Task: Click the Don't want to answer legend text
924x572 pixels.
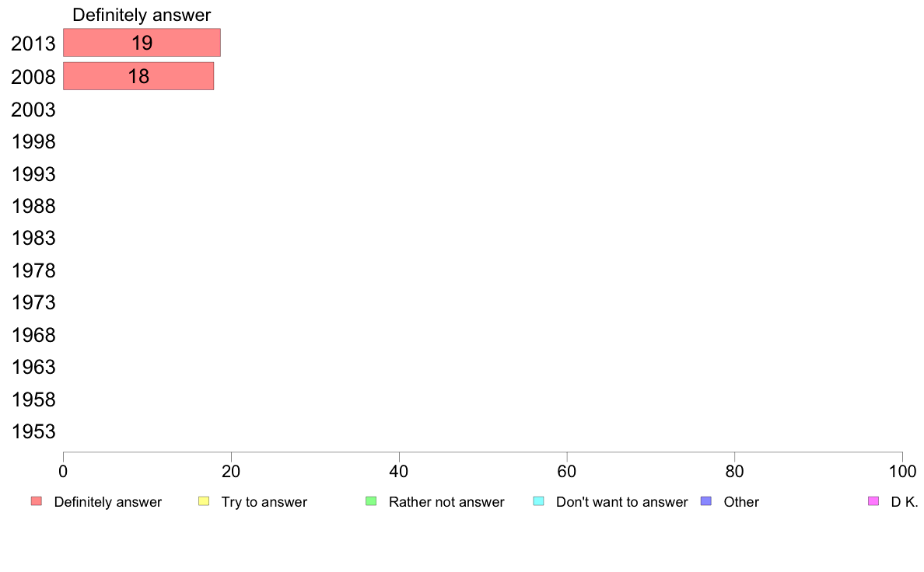Action: pos(621,502)
